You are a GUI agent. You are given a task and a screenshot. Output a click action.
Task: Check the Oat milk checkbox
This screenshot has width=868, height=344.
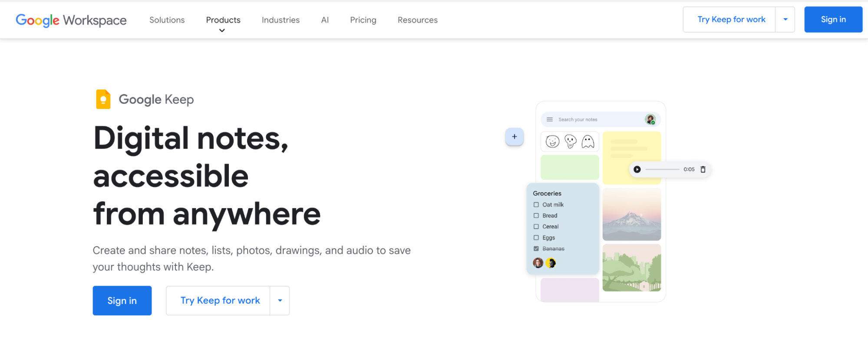pyautogui.click(x=536, y=205)
